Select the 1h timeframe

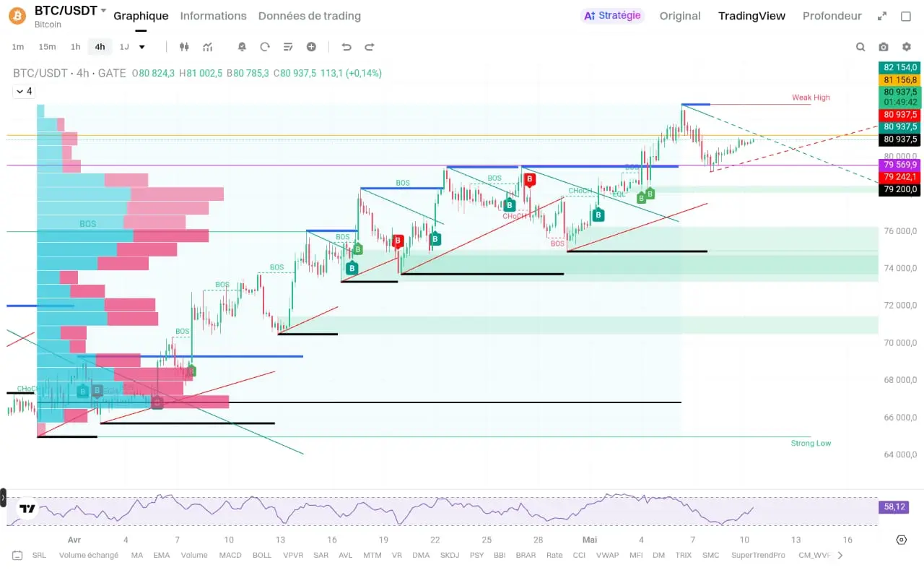click(x=75, y=47)
